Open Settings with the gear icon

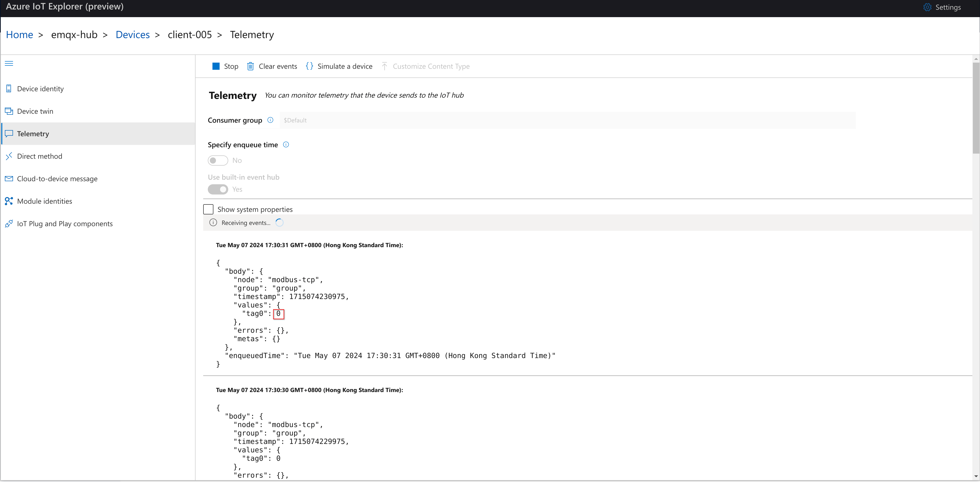click(927, 7)
